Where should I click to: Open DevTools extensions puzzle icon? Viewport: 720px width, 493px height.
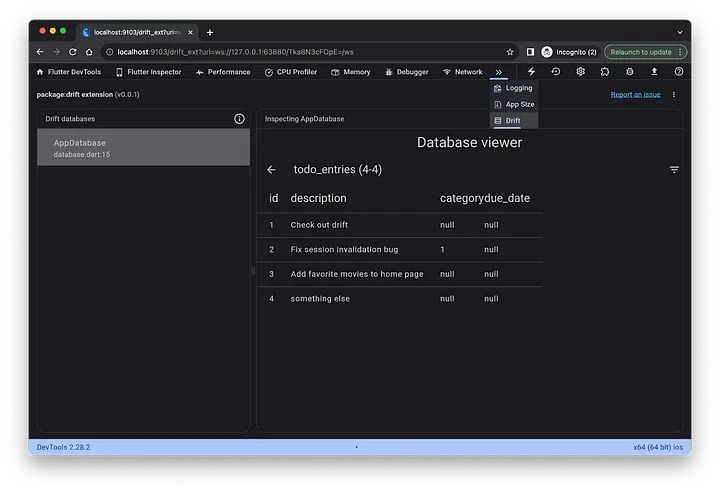605,72
